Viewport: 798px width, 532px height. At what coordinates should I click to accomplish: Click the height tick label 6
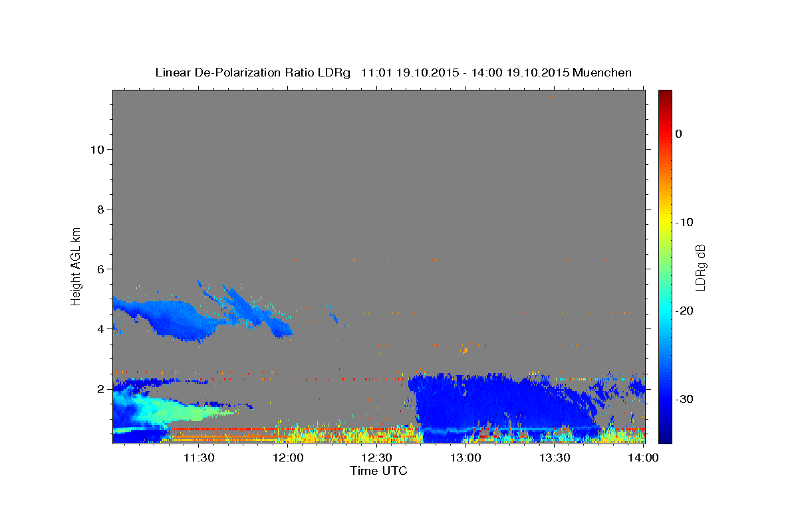[x=101, y=269]
